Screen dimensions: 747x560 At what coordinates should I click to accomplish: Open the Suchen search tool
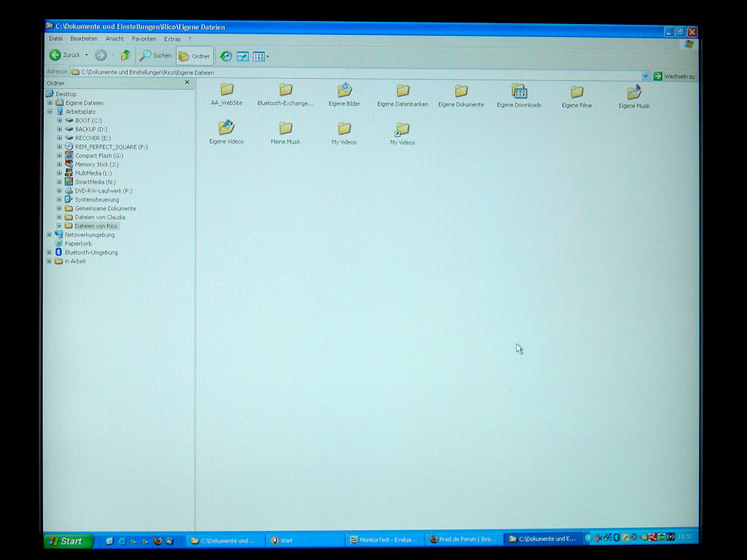[156, 55]
